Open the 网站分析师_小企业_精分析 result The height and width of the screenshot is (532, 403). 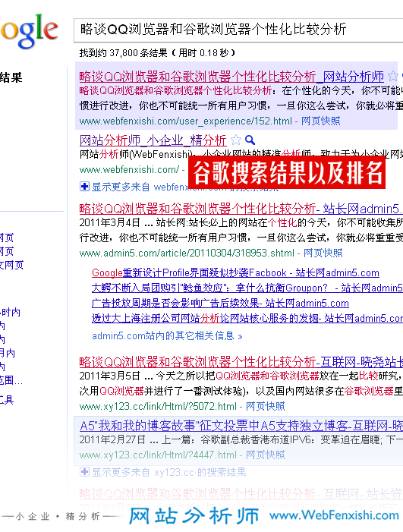[x=153, y=140]
